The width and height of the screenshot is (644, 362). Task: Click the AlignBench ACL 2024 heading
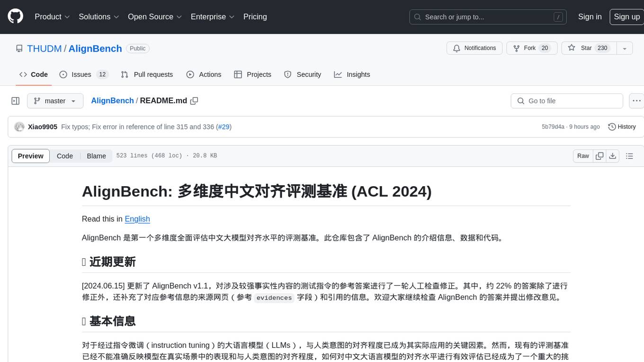point(257,191)
